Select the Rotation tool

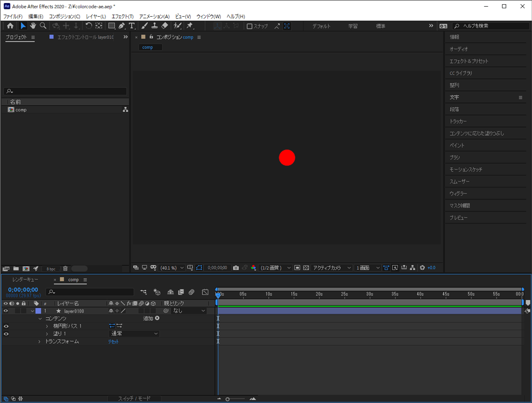[x=88, y=26]
